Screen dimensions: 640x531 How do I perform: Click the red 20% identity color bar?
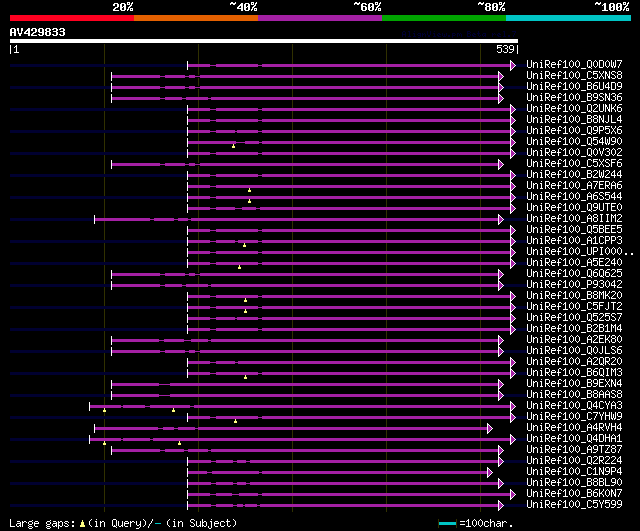[x=72, y=18]
